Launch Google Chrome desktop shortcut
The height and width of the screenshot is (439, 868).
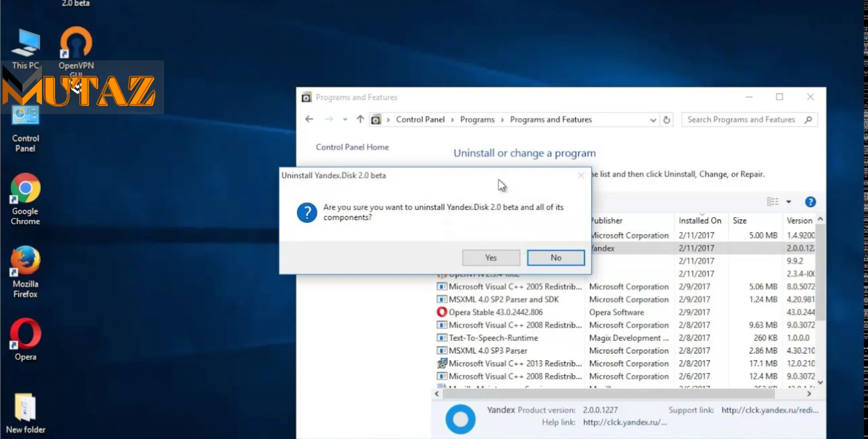pos(25,199)
